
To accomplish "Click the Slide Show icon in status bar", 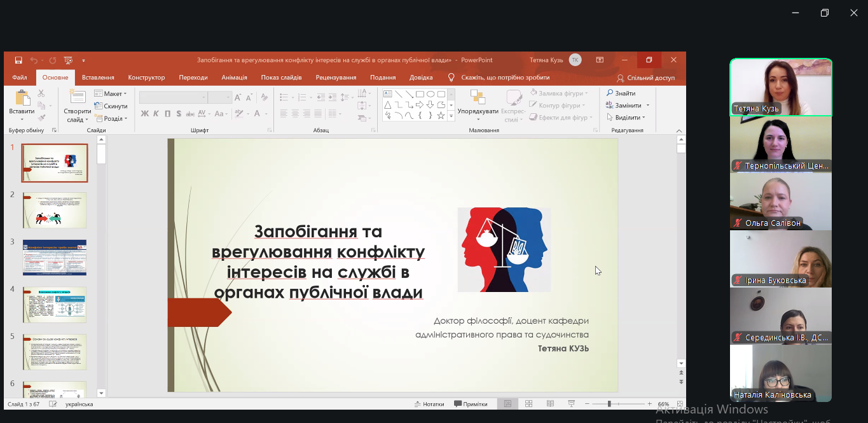I will (571, 404).
